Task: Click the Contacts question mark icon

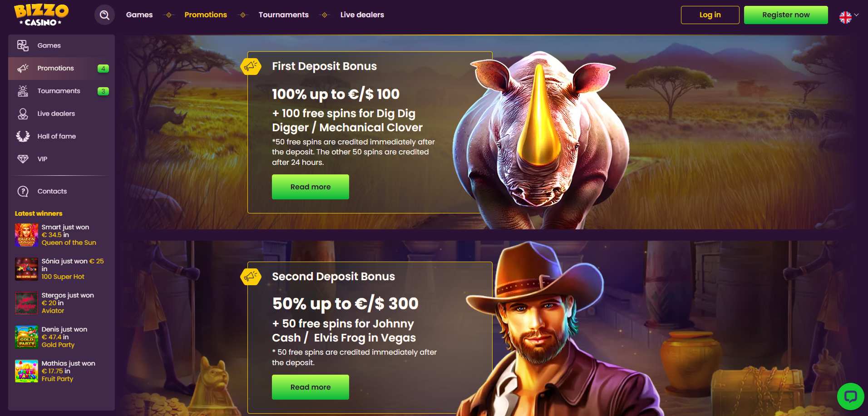Action: click(x=23, y=191)
